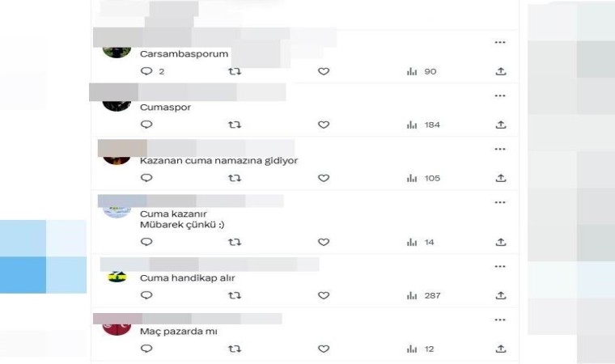The height and width of the screenshot is (364, 615).
Task: View the 184 views count on Cumaspor
Action: pyautogui.click(x=424, y=125)
